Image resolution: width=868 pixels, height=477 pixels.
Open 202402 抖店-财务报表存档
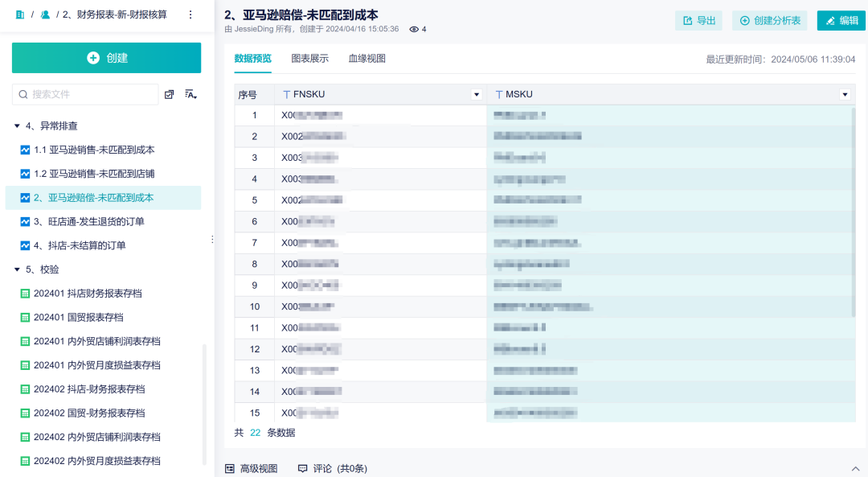[89, 389]
